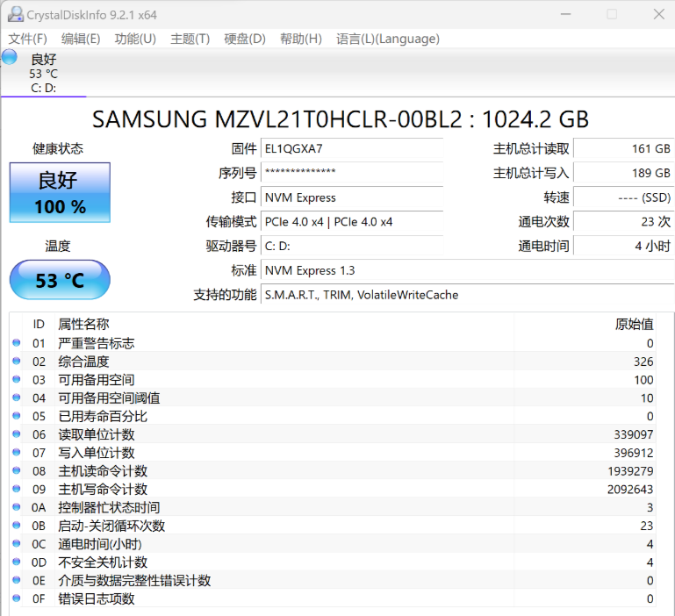Viewport: 675px width, 616px height.
Task: Select the 控制器忙状态时间 attribute row
Action: click(x=333, y=507)
